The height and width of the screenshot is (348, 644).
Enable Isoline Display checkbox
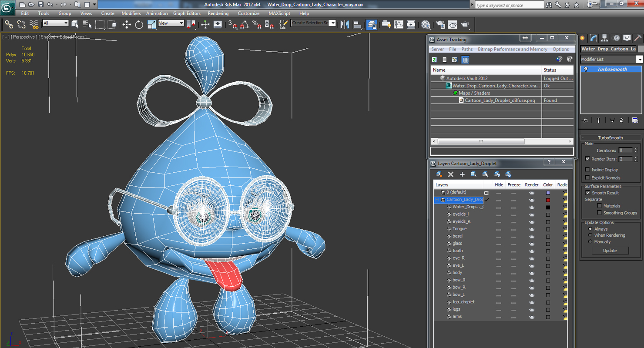(x=587, y=170)
